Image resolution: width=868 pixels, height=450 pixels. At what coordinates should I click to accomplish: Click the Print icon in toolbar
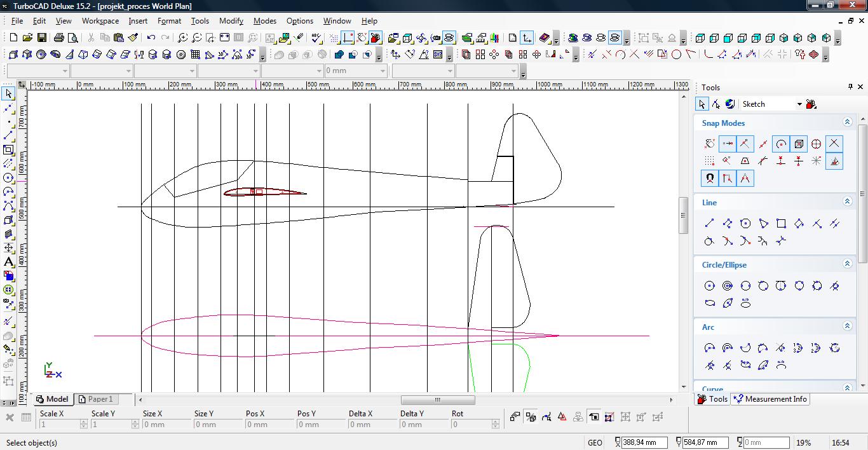click(x=58, y=38)
